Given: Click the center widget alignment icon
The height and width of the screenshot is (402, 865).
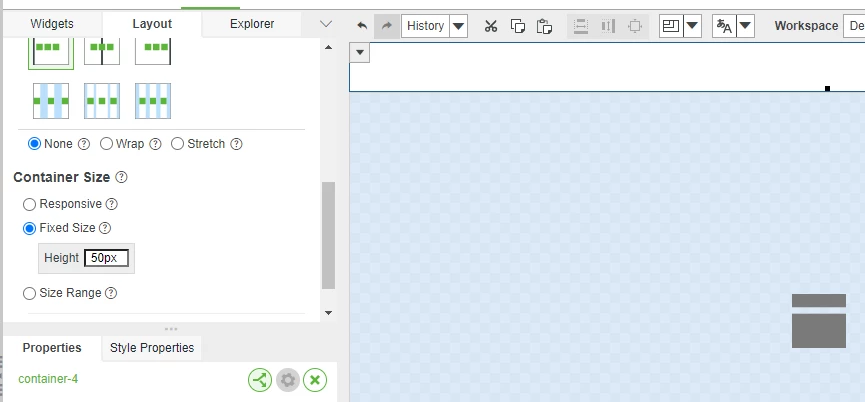Looking at the screenshot, I should pos(635,26).
